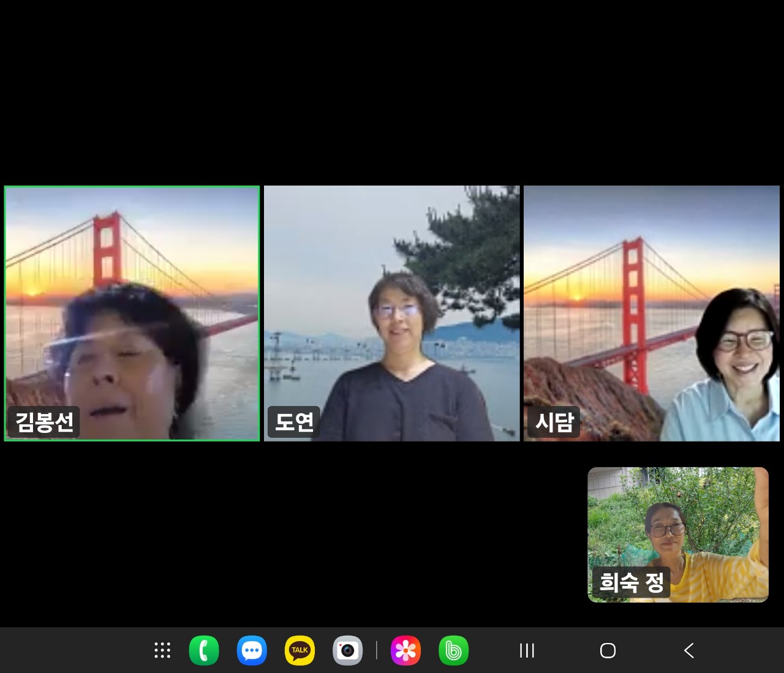Click the 희숙 정 name label
Viewport: 784px width, 673px height.
tap(631, 582)
